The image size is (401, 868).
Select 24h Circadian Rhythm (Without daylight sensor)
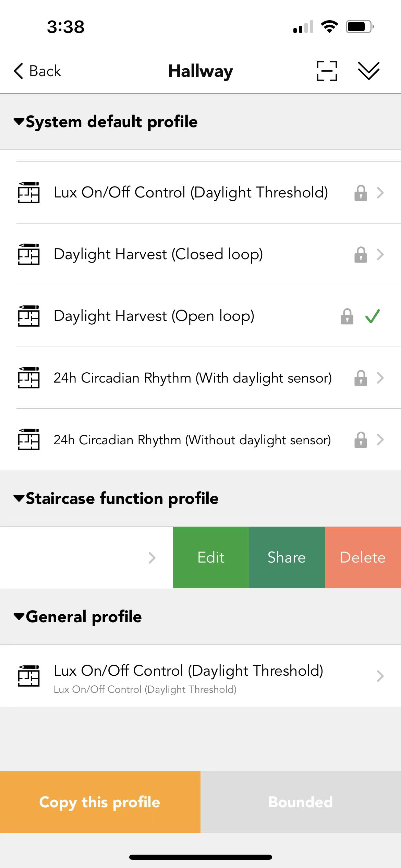(200, 439)
